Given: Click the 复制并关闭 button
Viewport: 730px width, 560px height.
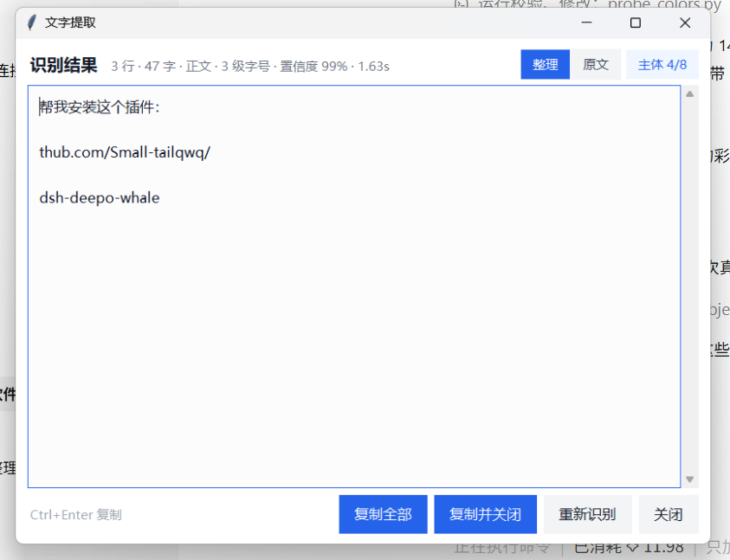Looking at the screenshot, I should 485,514.
